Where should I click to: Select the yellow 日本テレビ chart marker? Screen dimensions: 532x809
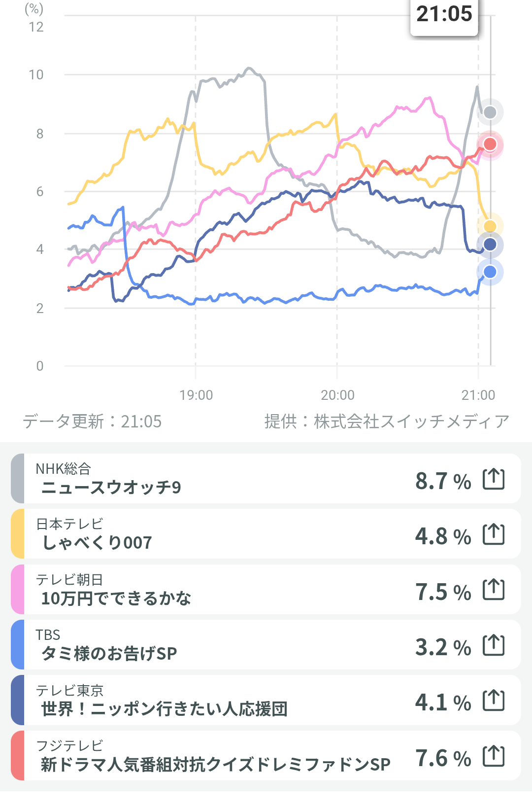click(490, 226)
